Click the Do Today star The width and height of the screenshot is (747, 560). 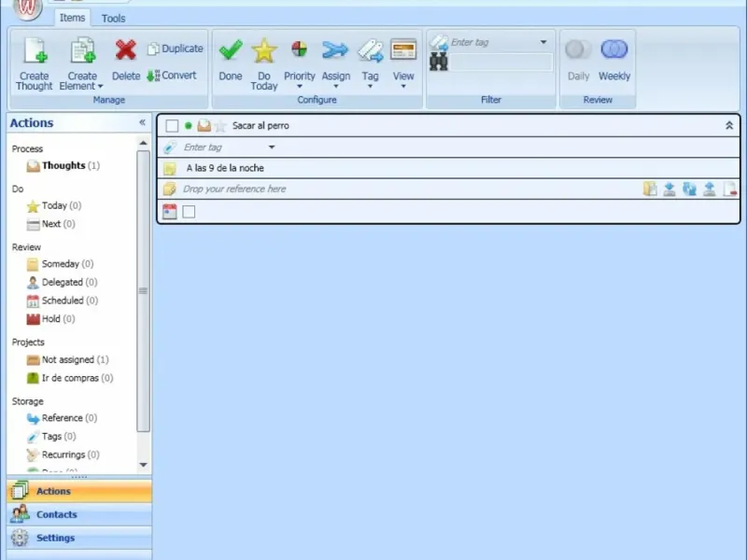264,50
